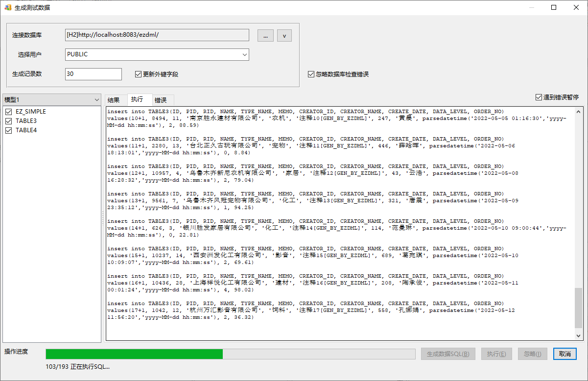Click the scrollbar down arrow

pos(579,336)
